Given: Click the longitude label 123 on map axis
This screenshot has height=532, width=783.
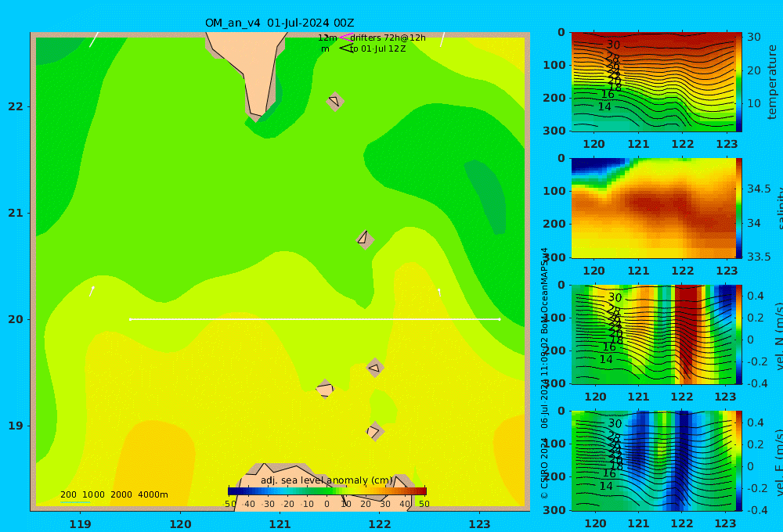Looking at the screenshot, I should coord(480,524).
